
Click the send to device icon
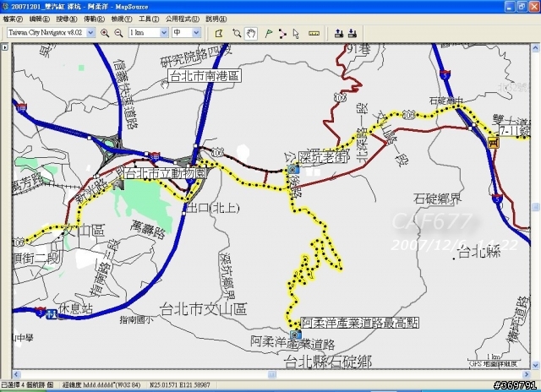coord(339,34)
